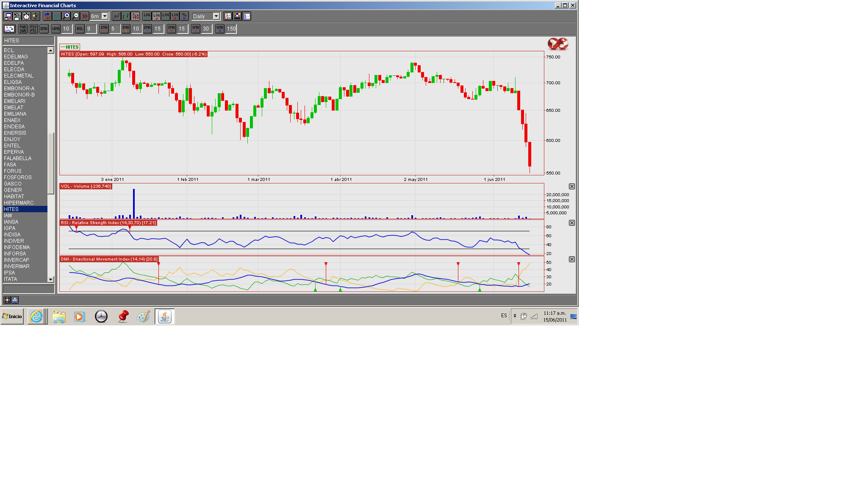This screenshot has width=868, height=488.
Task: Open the color palette settings icon
Action: [x=237, y=16]
